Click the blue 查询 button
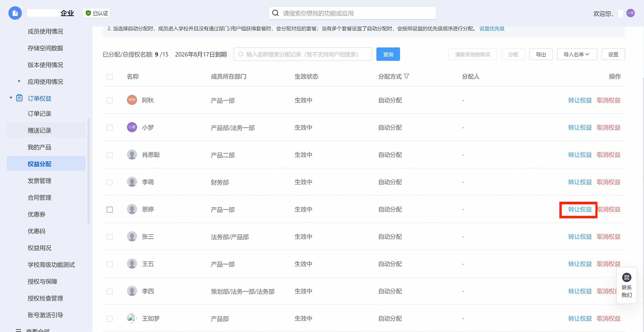Image resolution: width=644 pixels, height=332 pixels. click(388, 54)
